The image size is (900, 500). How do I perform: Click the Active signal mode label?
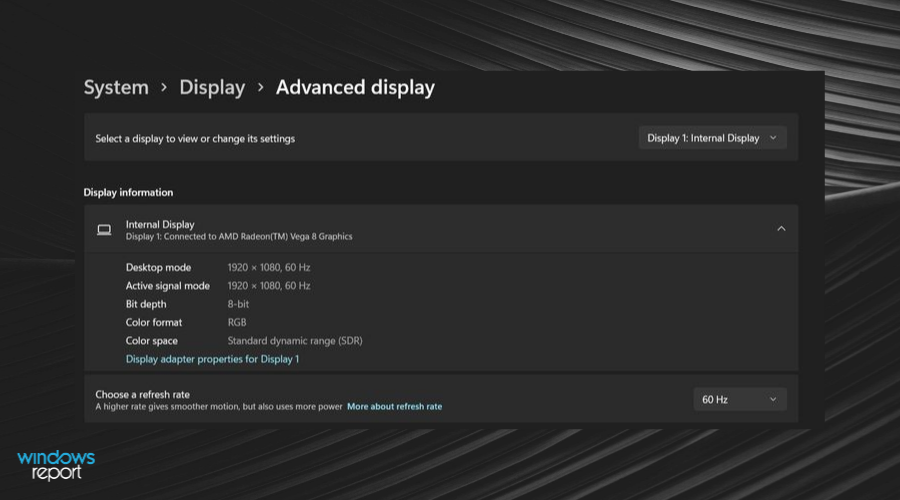168,286
